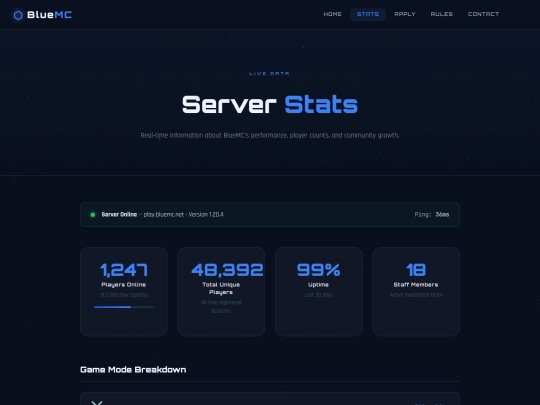This screenshot has width=540, height=405.
Task: Click the Server Stats page title
Action: pos(270,105)
